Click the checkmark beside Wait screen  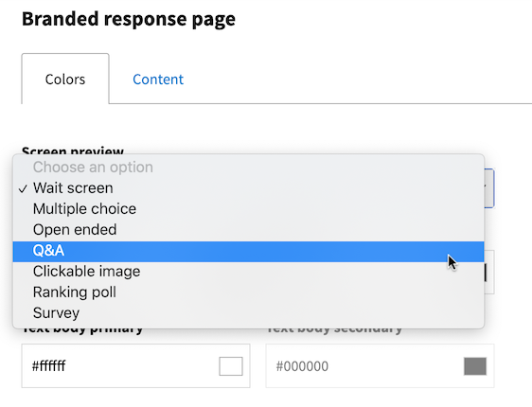(x=23, y=189)
